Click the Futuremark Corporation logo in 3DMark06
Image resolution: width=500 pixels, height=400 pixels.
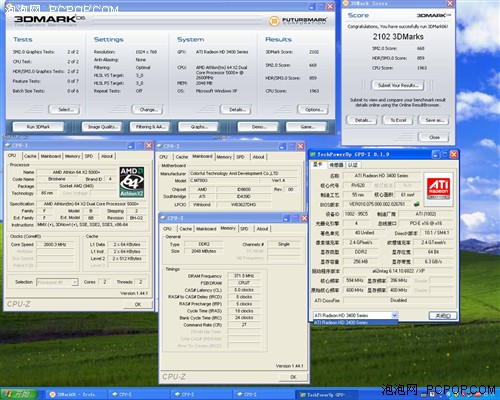click(298, 21)
